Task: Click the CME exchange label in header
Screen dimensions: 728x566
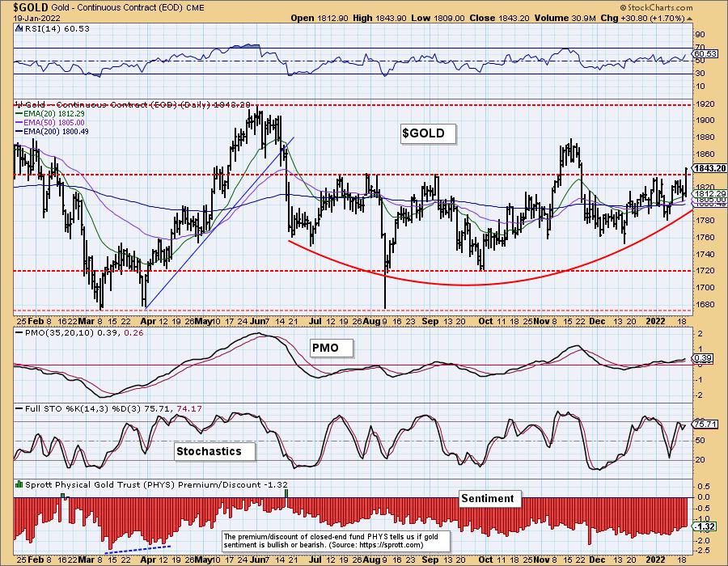Action: tap(194, 8)
